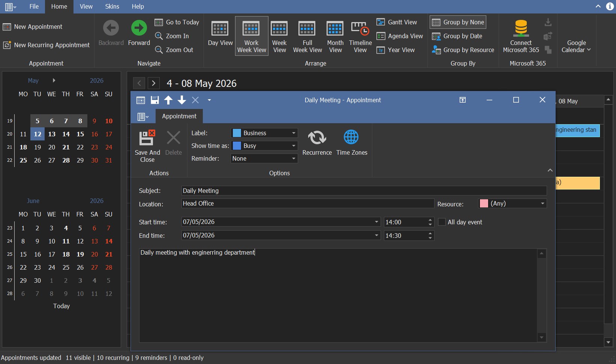Click New Appointment icon
The image size is (616, 364).
pyautogui.click(x=7, y=27)
